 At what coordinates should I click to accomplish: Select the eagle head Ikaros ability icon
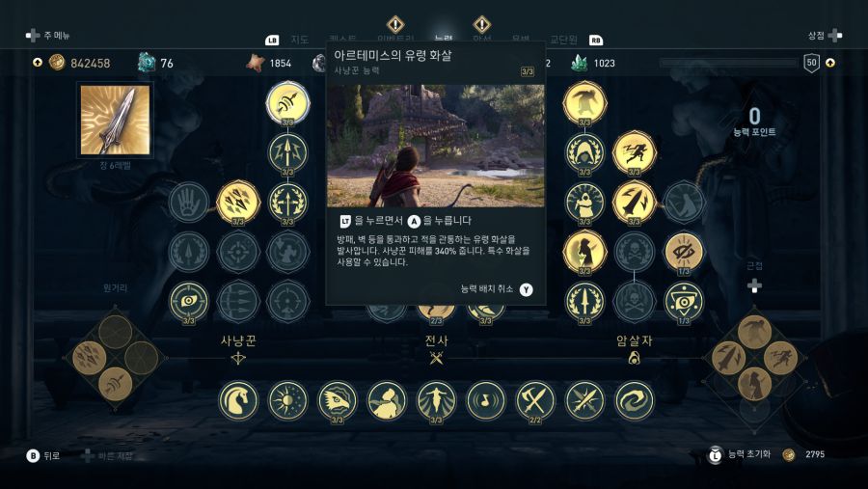click(x=338, y=400)
